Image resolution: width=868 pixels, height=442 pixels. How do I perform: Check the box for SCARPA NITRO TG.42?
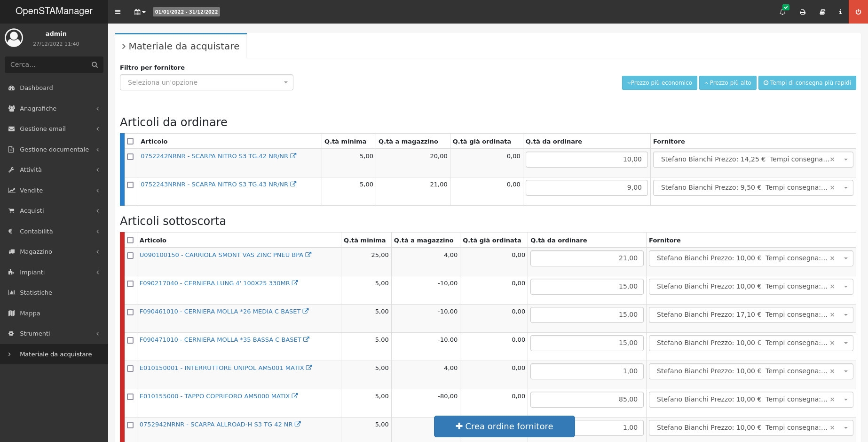point(130,157)
